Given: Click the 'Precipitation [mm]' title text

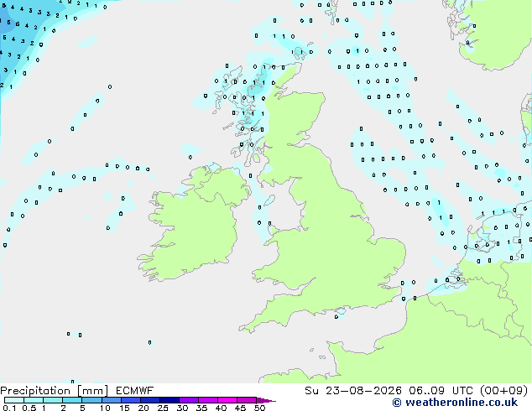Looking at the screenshot, I should point(54,391).
